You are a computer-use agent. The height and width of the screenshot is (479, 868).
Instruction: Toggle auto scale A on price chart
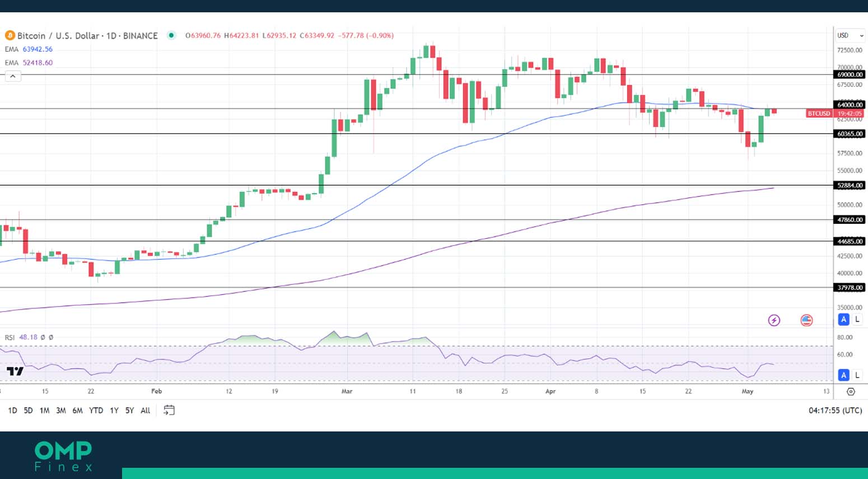(x=843, y=320)
